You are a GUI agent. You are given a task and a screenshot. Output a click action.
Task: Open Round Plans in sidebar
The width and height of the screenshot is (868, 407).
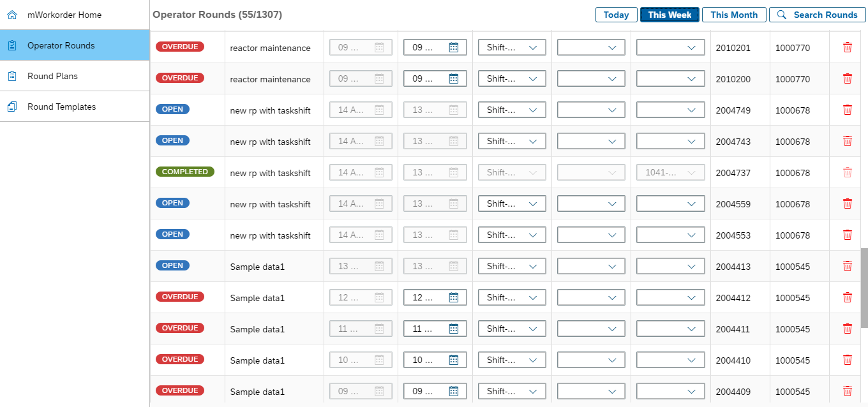pos(52,76)
